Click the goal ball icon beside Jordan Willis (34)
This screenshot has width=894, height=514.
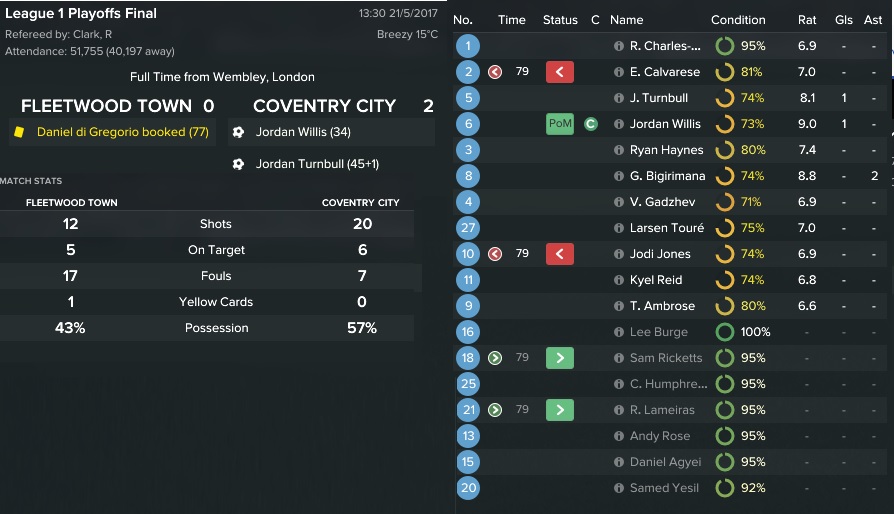coord(237,132)
